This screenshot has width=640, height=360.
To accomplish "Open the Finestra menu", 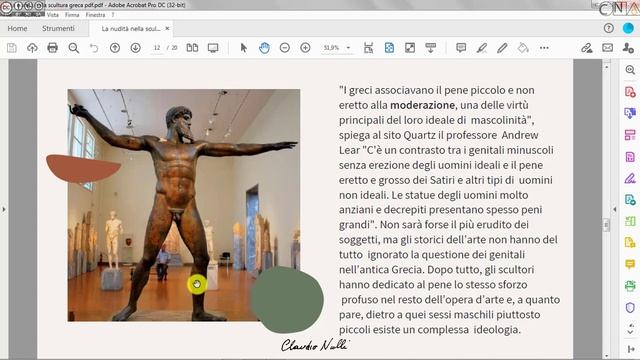I will point(96,15).
